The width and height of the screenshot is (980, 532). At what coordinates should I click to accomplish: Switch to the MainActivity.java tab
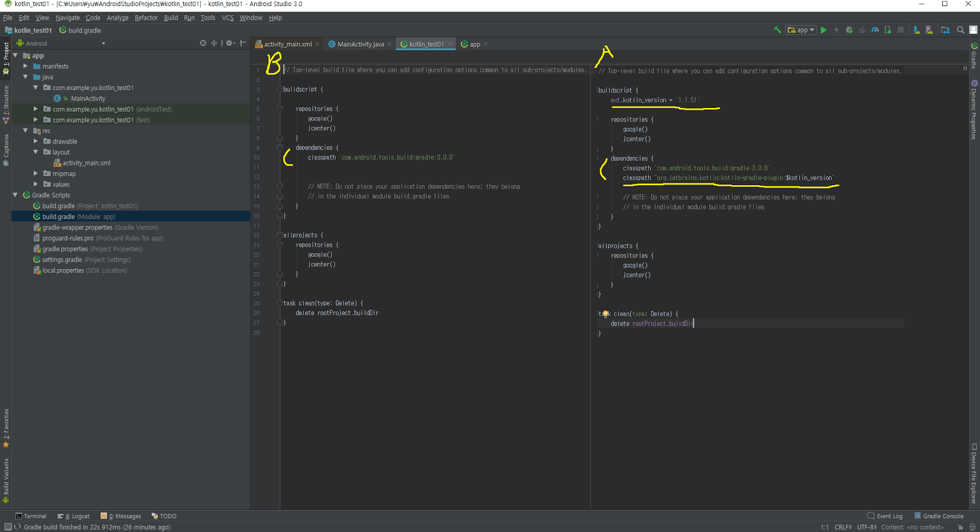pyautogui.click(x=360, y=44)
